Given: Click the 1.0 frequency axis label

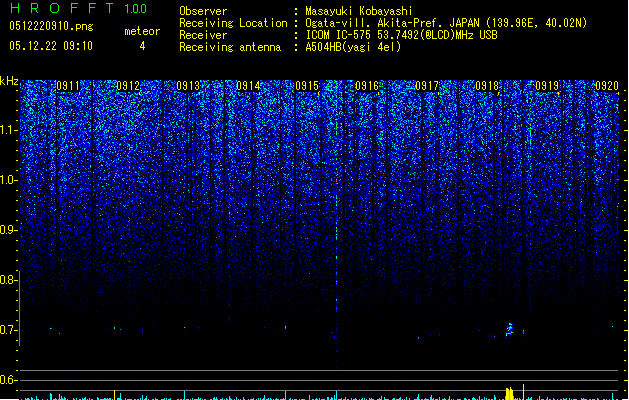Looking at the screenshot, I should [x=8, y=180].
